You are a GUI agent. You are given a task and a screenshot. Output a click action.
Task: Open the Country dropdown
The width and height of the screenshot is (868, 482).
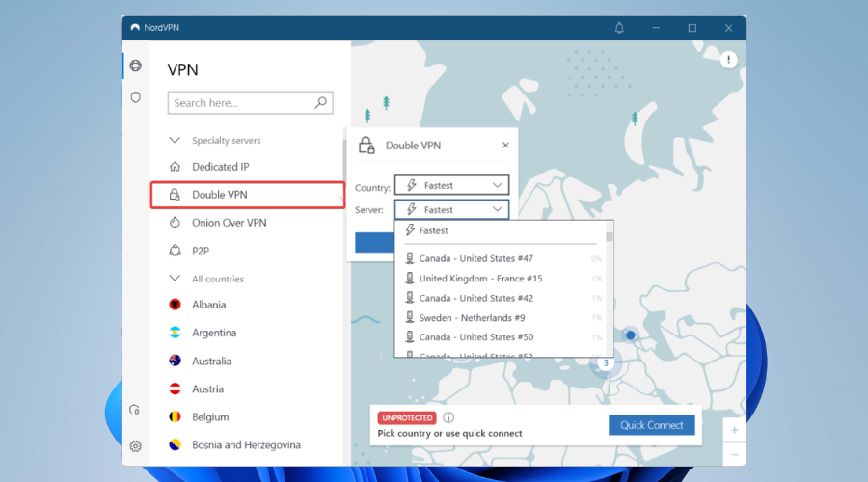[450, 185]
